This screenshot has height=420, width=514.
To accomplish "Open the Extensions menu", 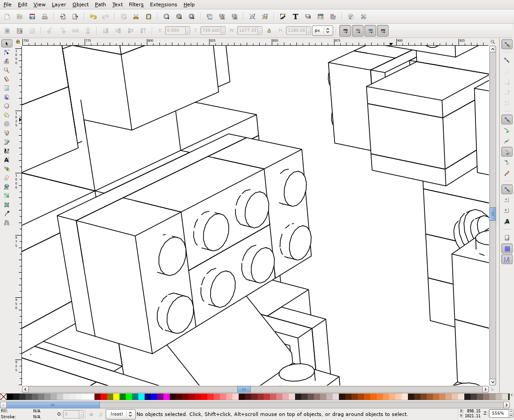I will tap(163, 4).
